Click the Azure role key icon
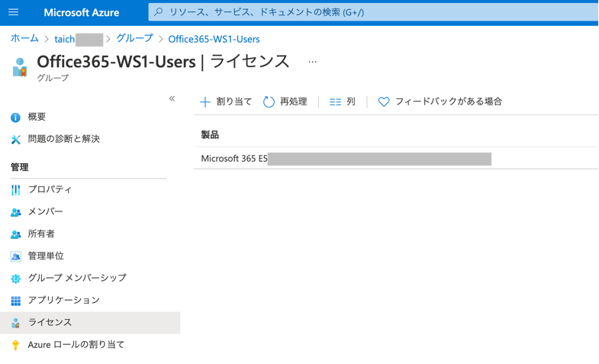Screen dimensions: 599x364 pos(15,345)
